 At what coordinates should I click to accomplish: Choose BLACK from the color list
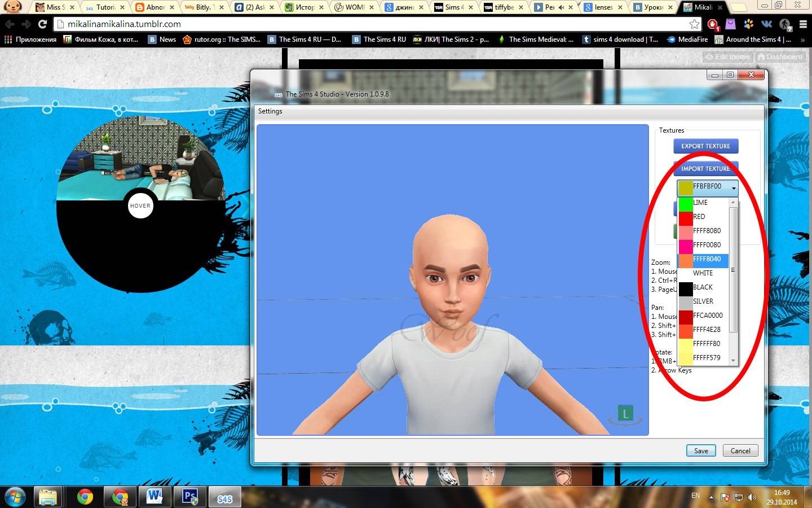(703, 287)
